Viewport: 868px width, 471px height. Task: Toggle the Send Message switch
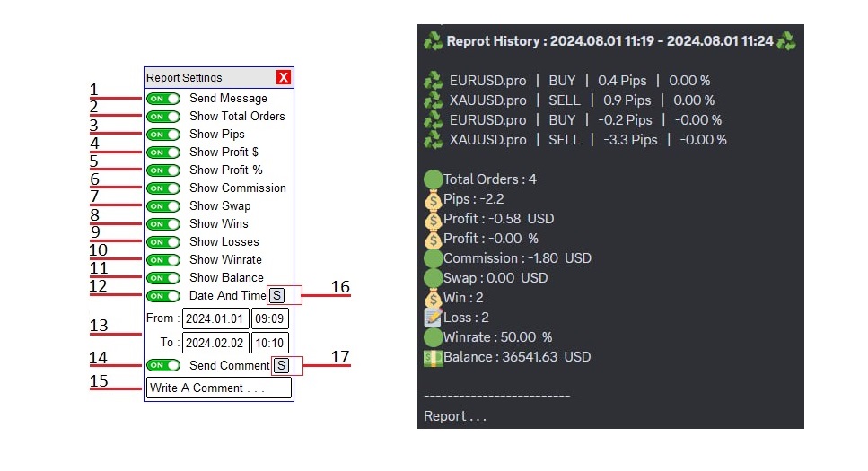[x=163, y=99]
